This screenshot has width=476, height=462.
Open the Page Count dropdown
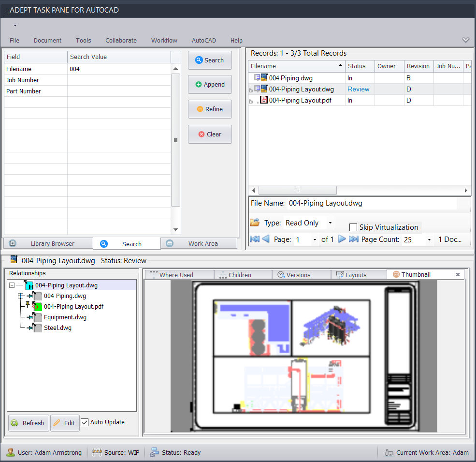[429, 239]
